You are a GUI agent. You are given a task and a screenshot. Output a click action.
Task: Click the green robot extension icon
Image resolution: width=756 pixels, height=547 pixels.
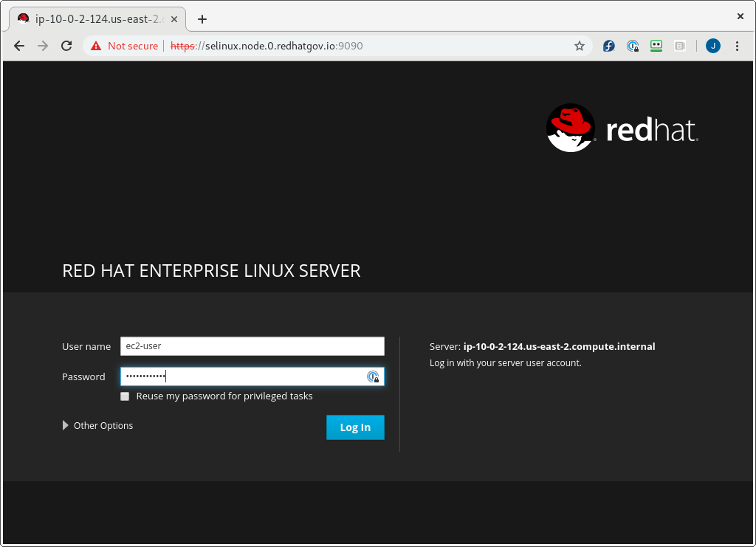(x=656, y=46)
